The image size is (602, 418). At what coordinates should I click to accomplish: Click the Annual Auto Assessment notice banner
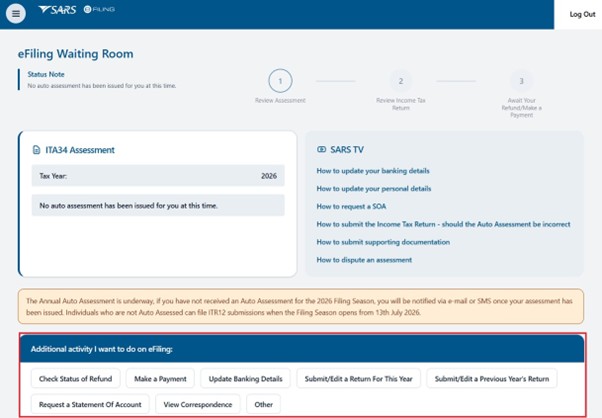[301, 306]
